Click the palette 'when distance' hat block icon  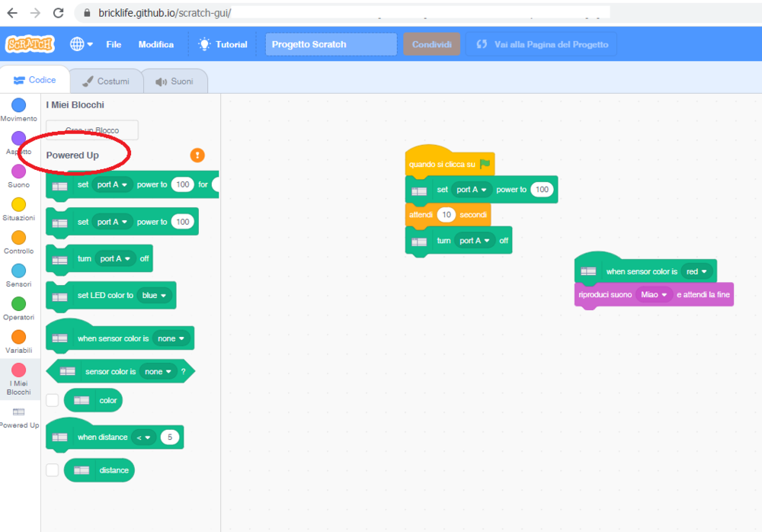(x=59, y=437)
